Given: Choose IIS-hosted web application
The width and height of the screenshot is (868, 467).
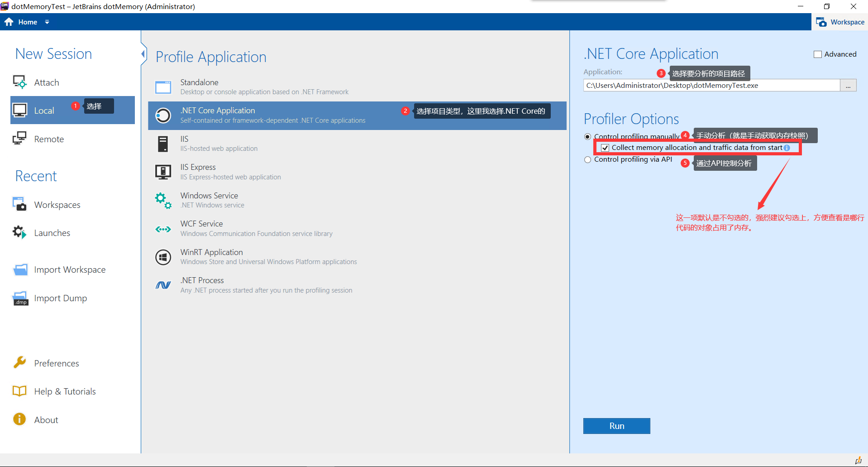Looking at the screenshot, I should (357, 144).
